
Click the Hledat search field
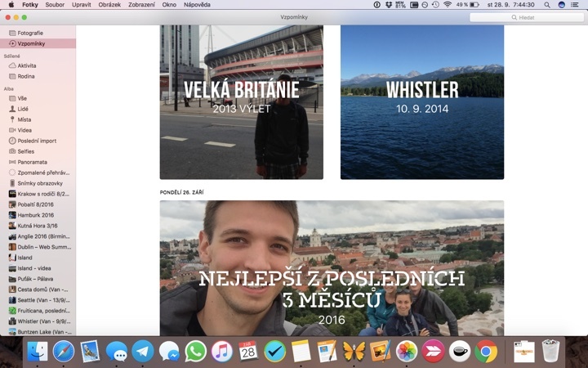coord(527,17)
